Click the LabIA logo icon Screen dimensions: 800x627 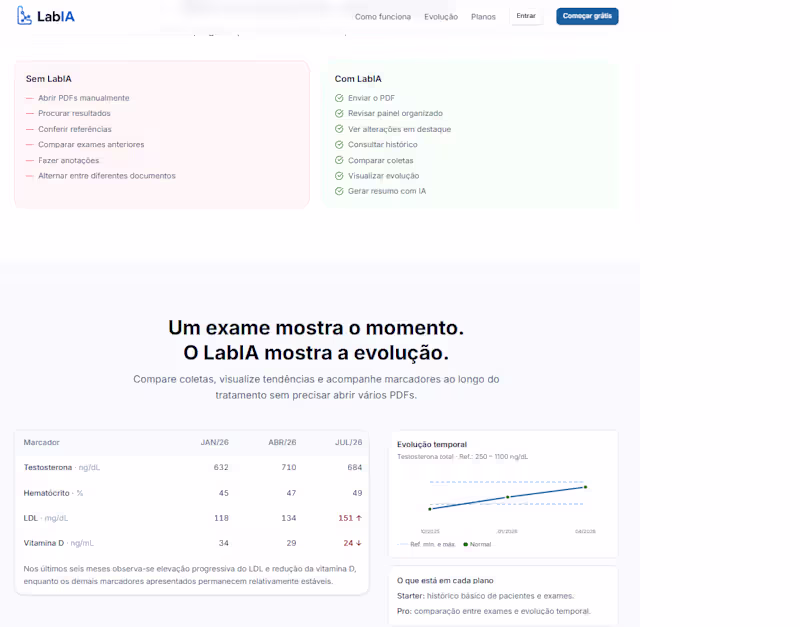point(24,16)
